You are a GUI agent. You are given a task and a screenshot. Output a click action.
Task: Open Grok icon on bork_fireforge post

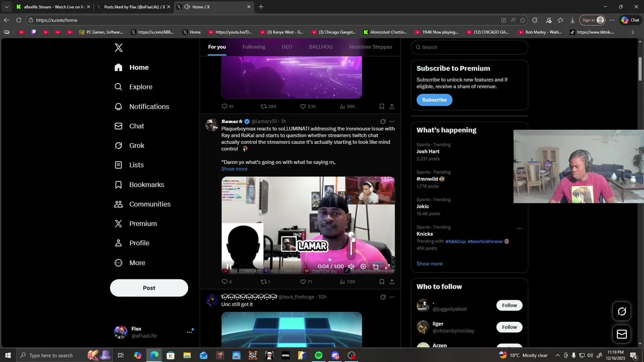coord(383,297)
